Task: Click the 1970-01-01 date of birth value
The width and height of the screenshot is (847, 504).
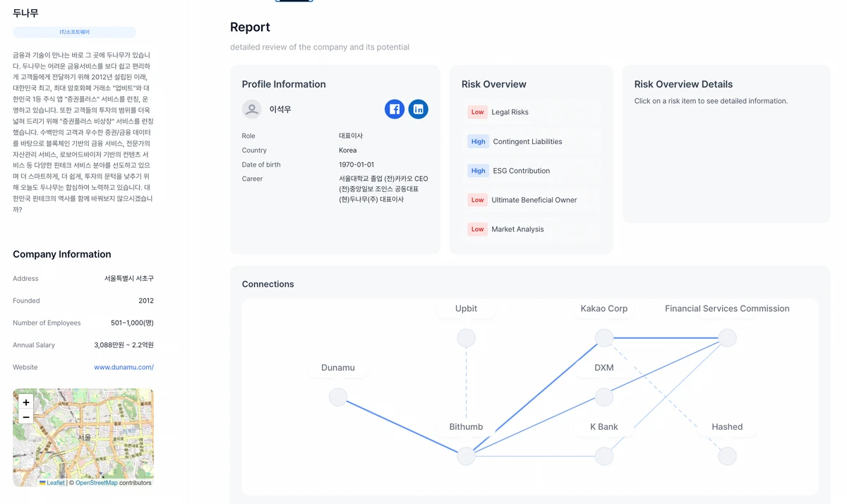Action: coord(356,164)
